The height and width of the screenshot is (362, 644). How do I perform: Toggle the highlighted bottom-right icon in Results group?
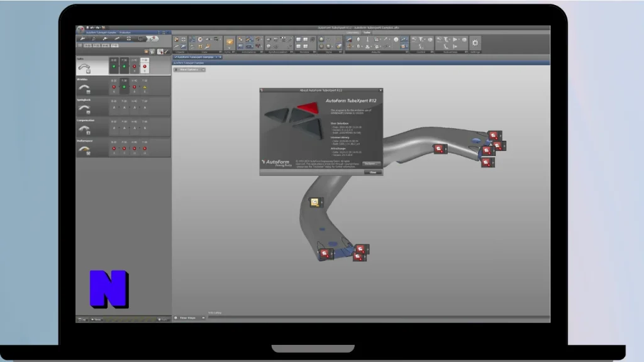pyautogui.click(x=404, y=47)
